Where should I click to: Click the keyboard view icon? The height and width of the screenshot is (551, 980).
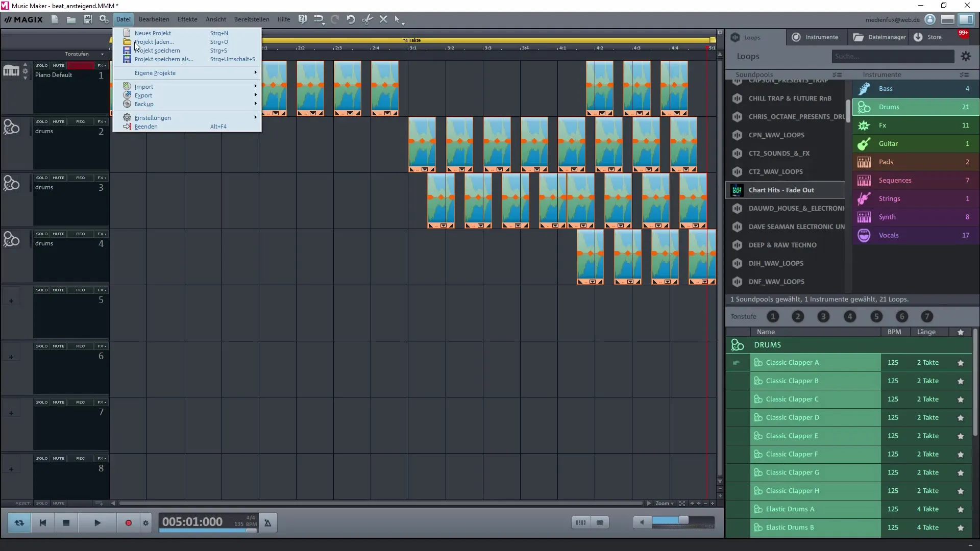click(x=600, y=522)
